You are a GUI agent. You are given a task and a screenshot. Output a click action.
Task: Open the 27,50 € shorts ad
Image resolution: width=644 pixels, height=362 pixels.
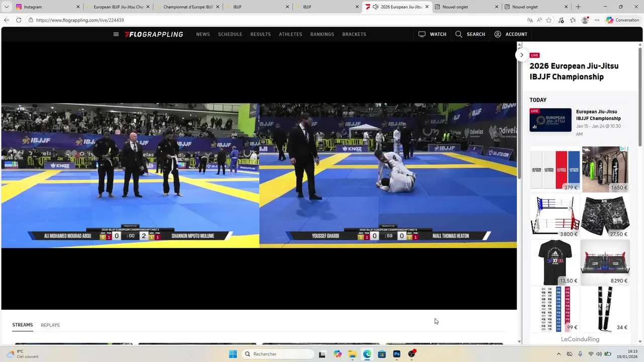tap(606, 216)
